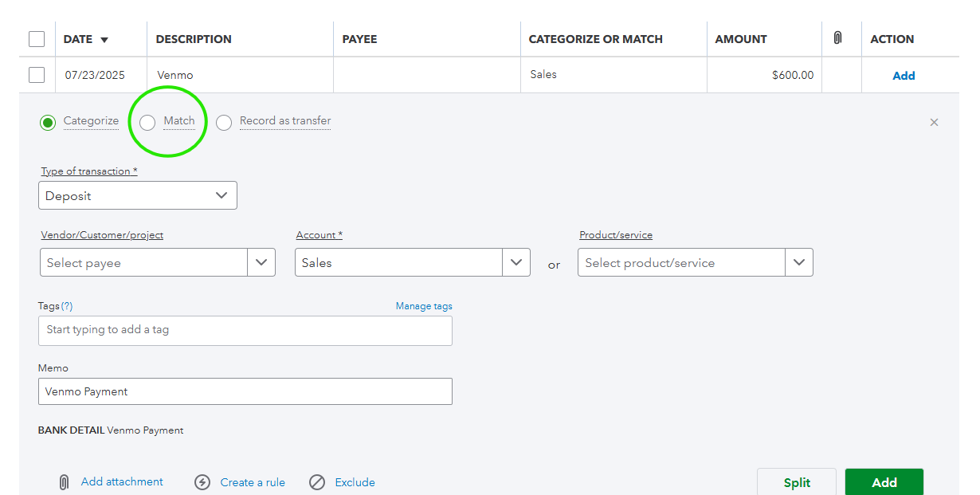This screenshot has width=980, height=495.
Task: Click the Create a rule link
Action: [253, 482]
